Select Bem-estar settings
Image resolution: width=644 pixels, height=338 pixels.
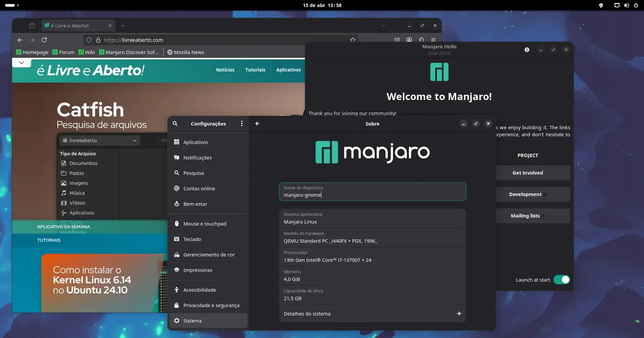click(x=208, y=204)
